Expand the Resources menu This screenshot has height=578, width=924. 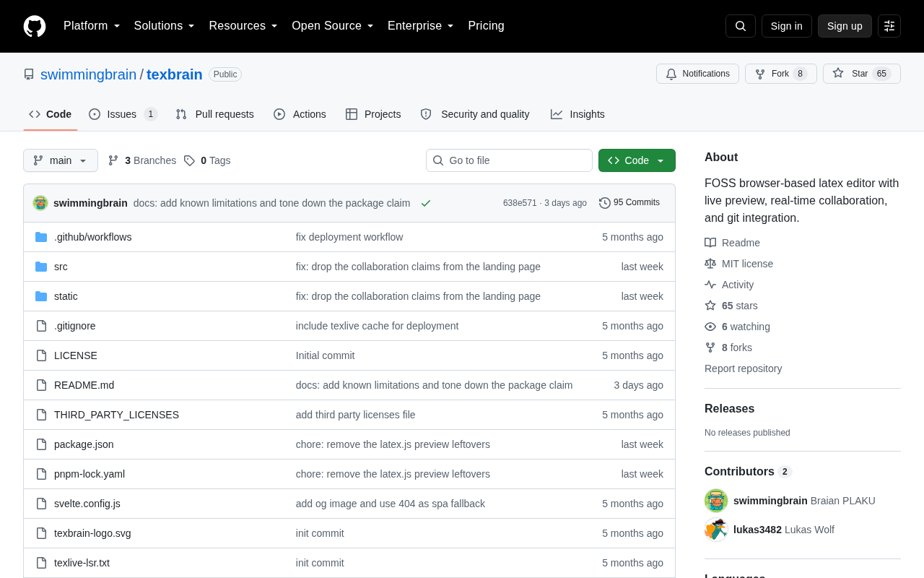(243, 26)
